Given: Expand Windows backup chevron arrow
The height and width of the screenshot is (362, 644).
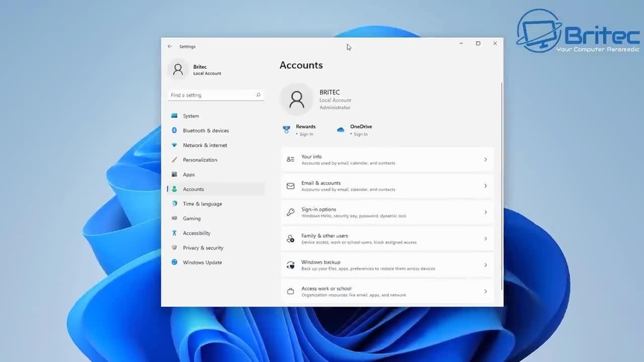Looking at the screenshot, I should (x=486, y=265).
